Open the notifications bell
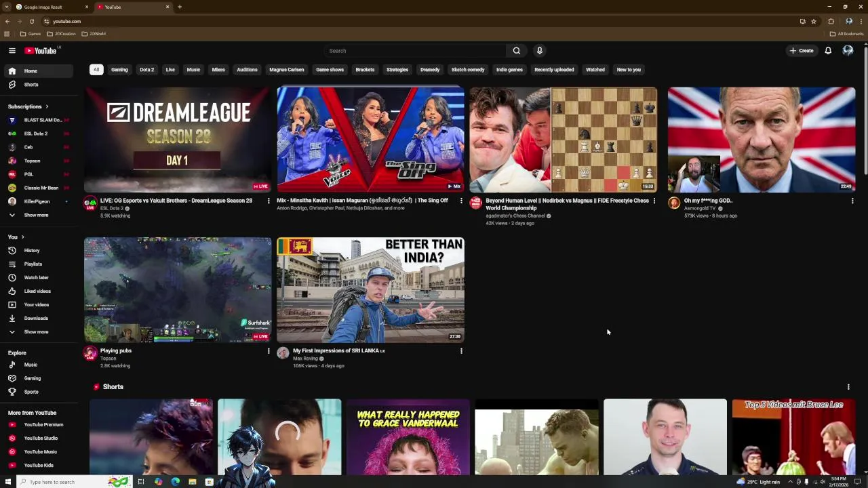Image resolution: width=868 pixels, height=488 pixels. pyautogui.click(x=828, y=51)
